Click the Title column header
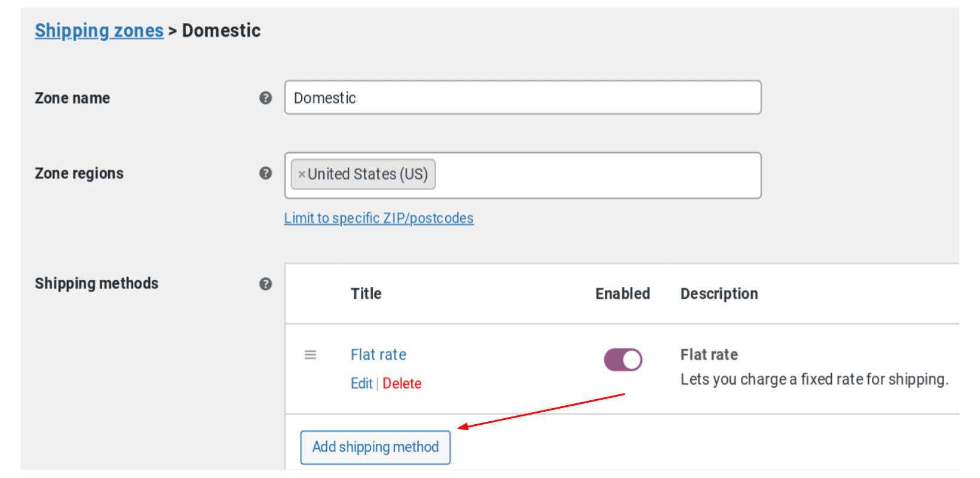 click(366, 293)
